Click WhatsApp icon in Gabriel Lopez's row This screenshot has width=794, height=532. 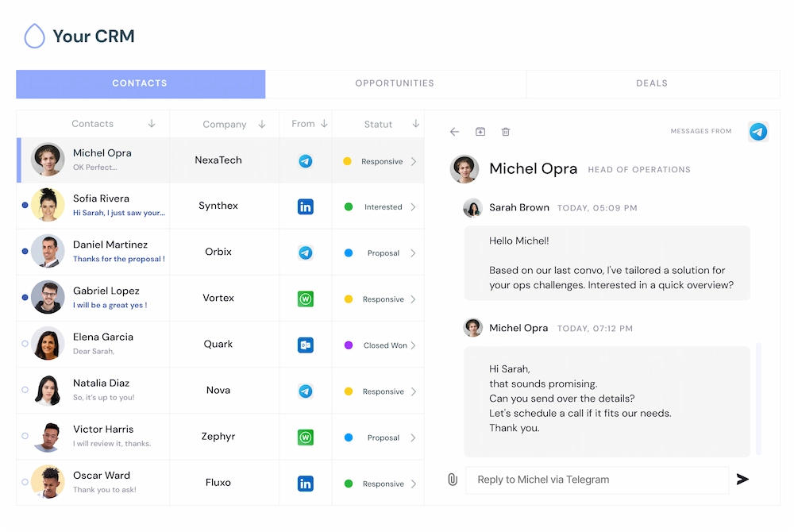[305, 299]
